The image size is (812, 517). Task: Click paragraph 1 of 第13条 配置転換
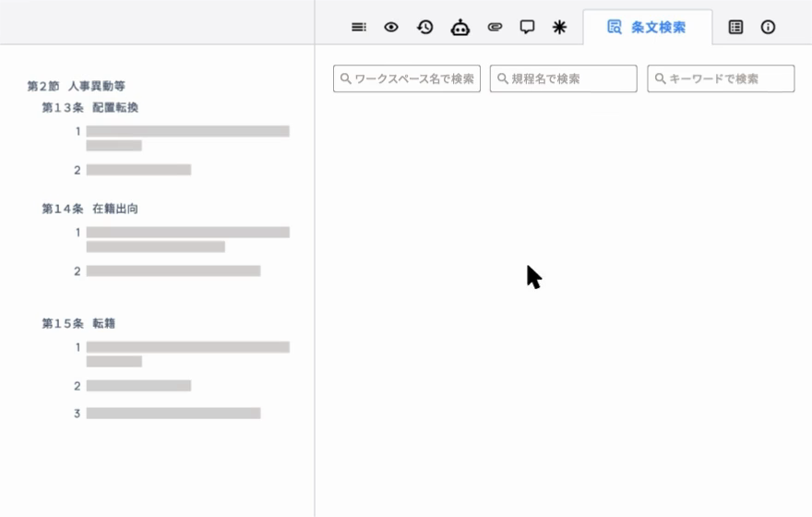(x=187, y=138)
